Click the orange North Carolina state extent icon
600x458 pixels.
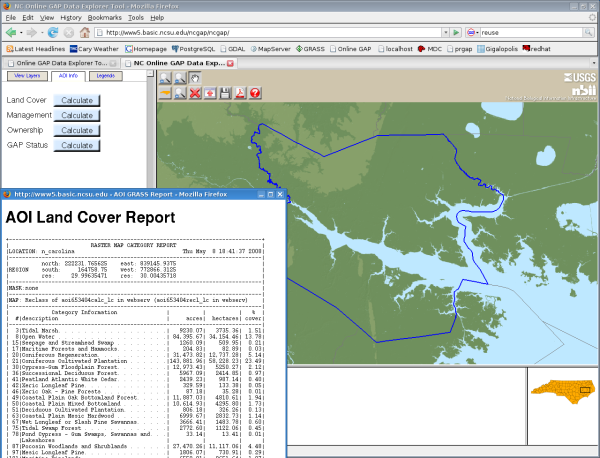tap(165, 93)
